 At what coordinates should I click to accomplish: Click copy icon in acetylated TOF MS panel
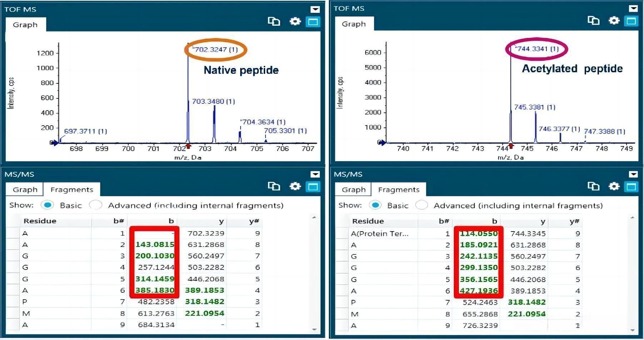pos(593,20)
